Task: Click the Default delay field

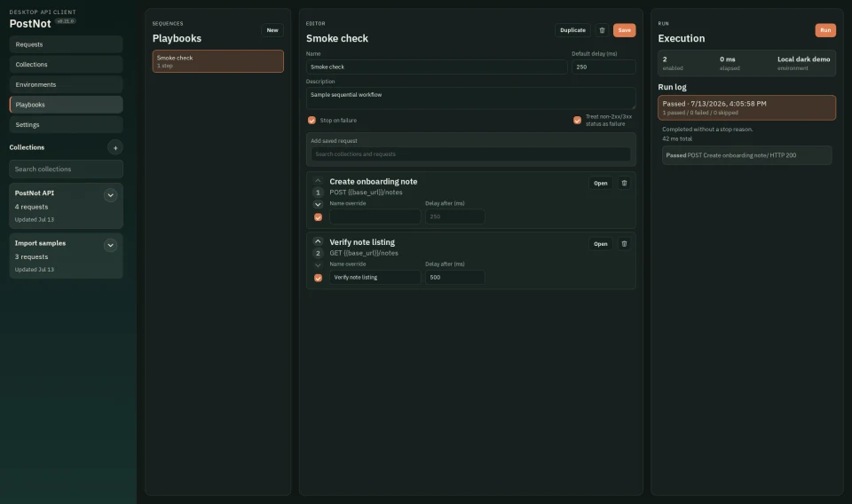Action: 603,67
